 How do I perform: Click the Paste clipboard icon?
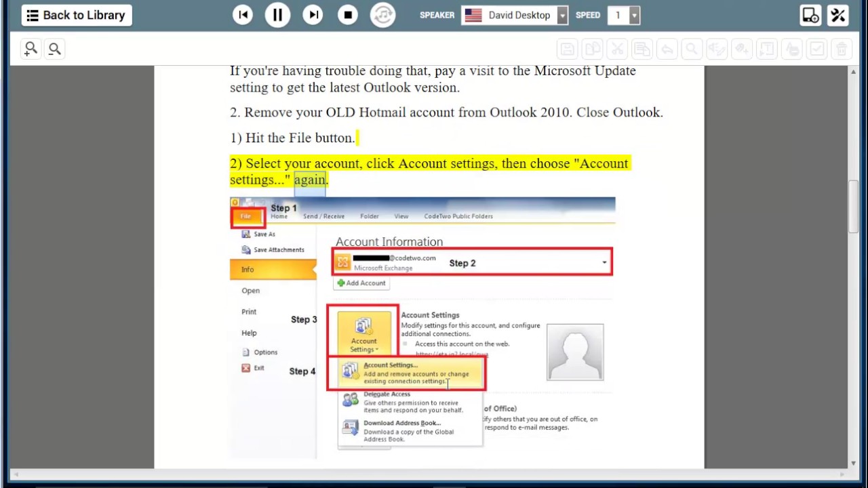(642, 49)
